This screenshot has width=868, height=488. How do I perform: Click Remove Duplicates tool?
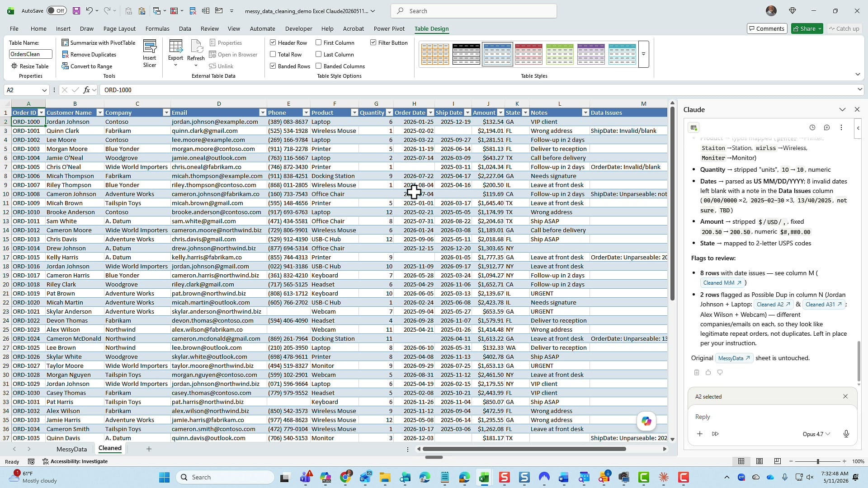[x=89, y=54]
